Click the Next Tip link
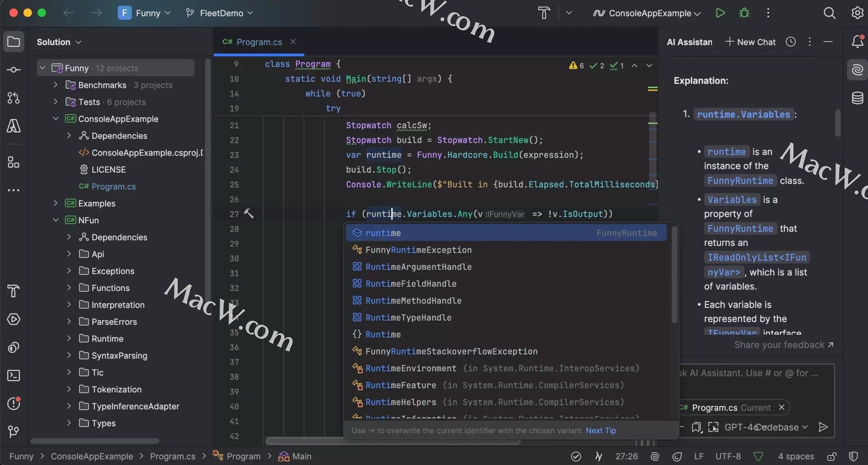Screen dimensions: 868x465 (601, 431)
